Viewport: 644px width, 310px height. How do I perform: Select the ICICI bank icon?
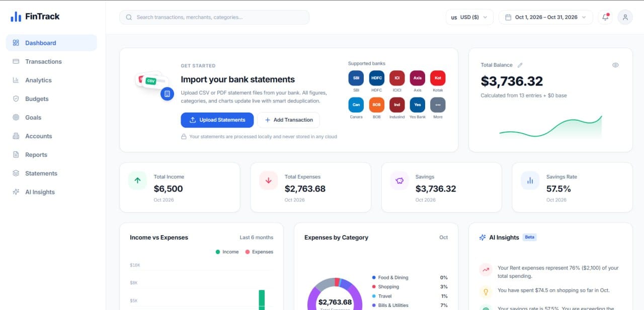pos(397,78)
